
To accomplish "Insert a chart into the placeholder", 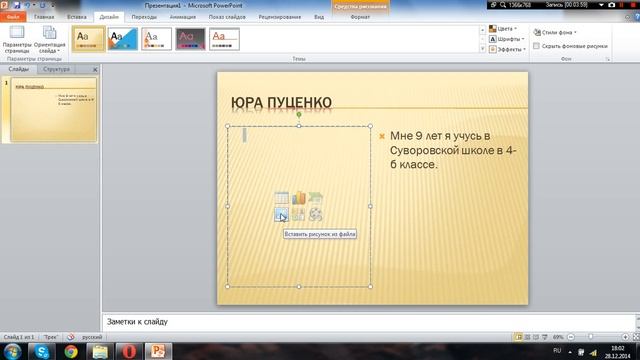I will [x=298, y=198].
